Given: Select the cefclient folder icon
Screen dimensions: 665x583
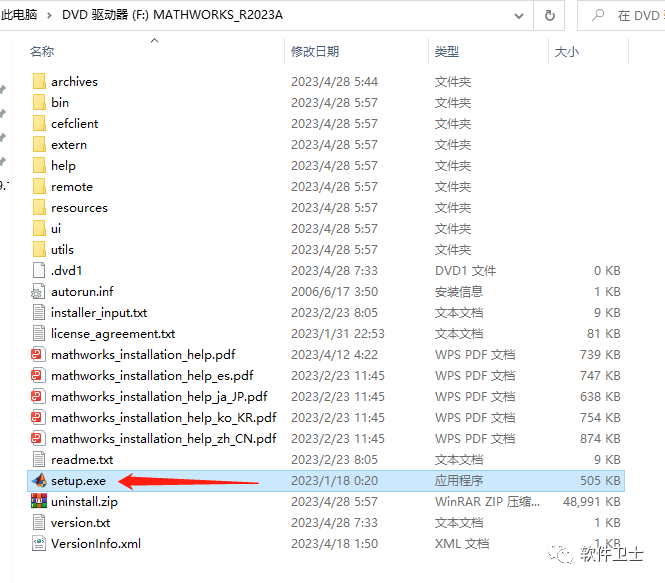Looking at the screenshot, I should [x=39, y=123].
